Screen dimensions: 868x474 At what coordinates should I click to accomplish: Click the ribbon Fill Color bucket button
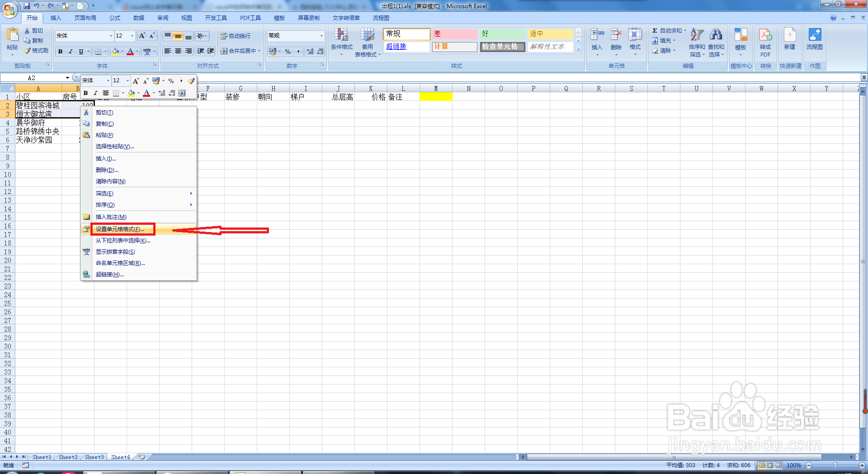point(116,52)
